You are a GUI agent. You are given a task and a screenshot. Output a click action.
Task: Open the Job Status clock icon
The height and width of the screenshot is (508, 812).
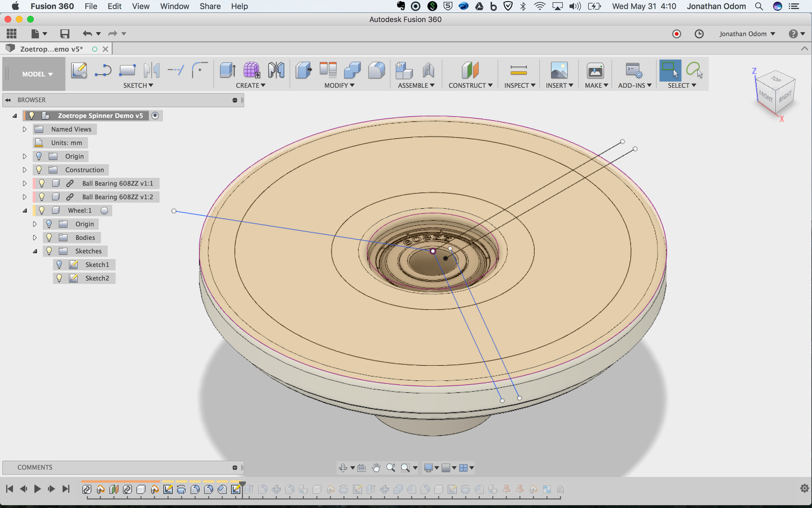[x=699, y=34]
